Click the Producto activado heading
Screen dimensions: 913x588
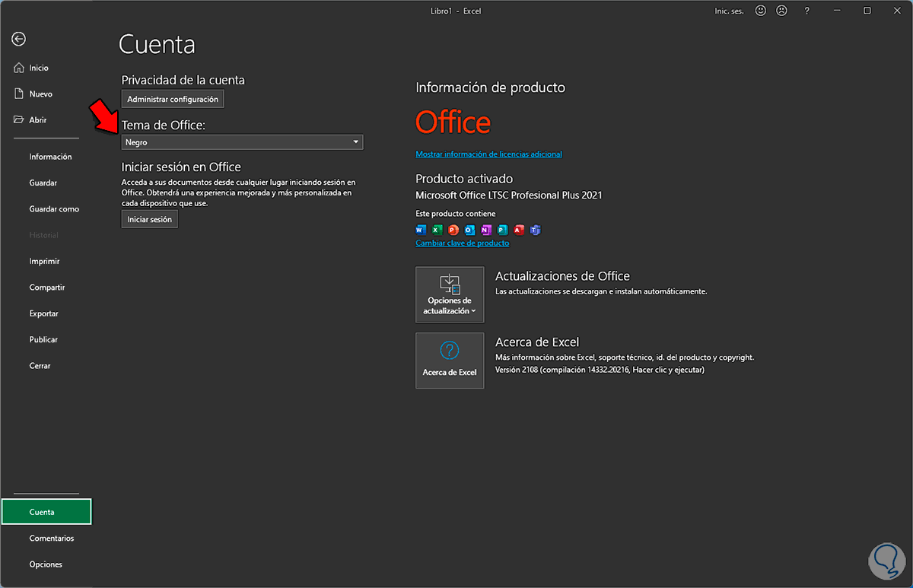tap(464, 179)
